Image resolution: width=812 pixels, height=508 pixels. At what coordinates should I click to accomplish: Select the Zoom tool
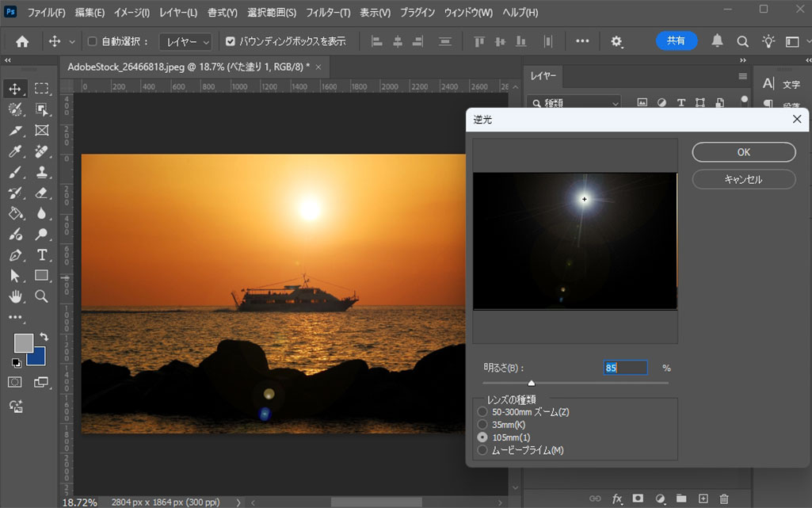42,296
